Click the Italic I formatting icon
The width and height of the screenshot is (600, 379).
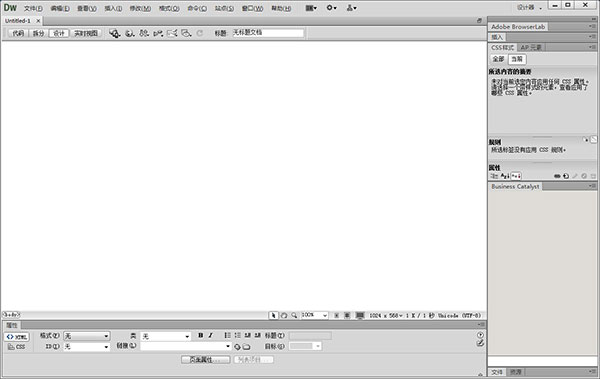pyautogui.click(x=210, y=335)
